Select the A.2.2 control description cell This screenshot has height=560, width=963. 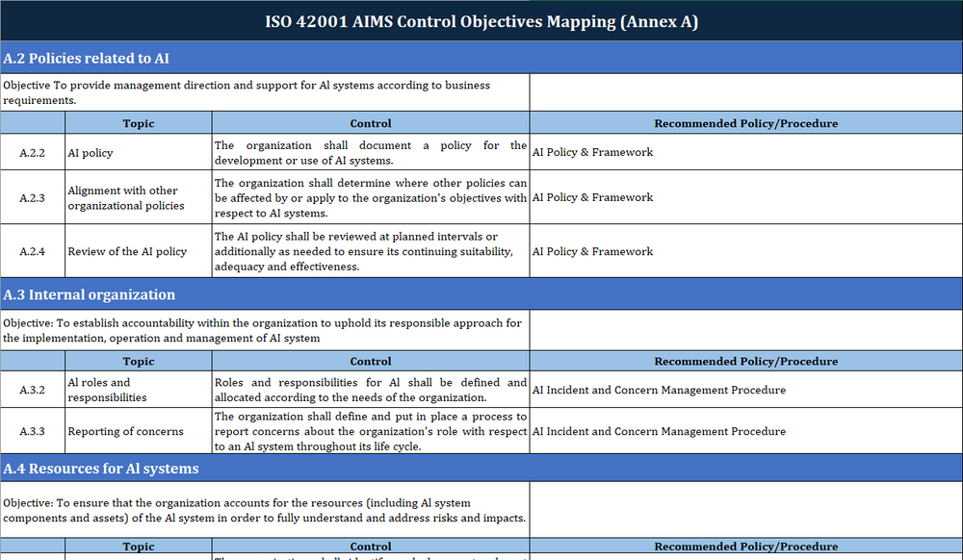click(x=371, y=152)
